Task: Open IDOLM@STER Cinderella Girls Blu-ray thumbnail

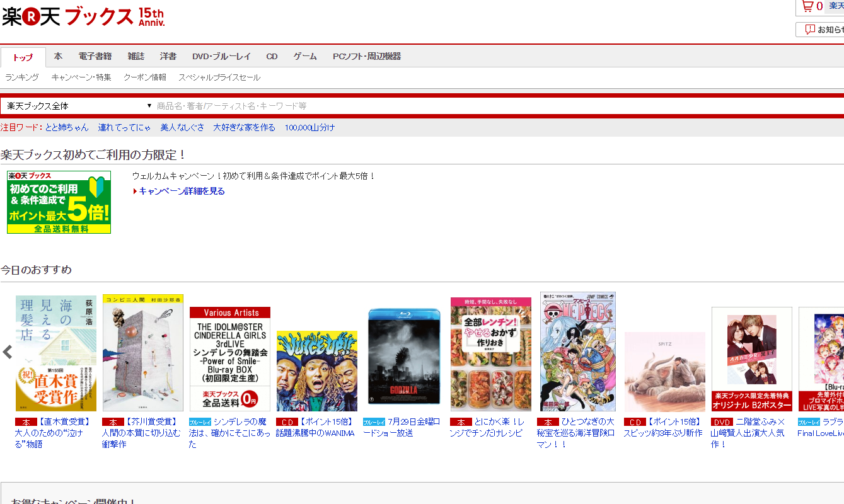Action: pos(230,359)
